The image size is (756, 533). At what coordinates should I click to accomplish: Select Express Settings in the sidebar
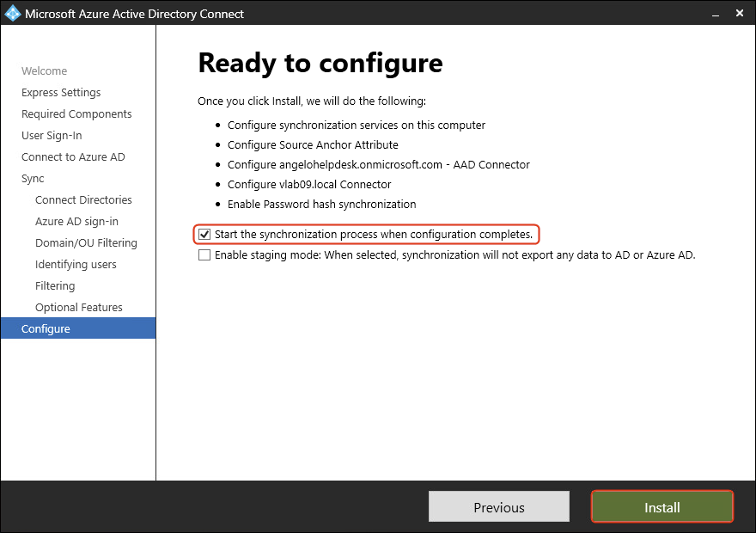tap(61, 93)
